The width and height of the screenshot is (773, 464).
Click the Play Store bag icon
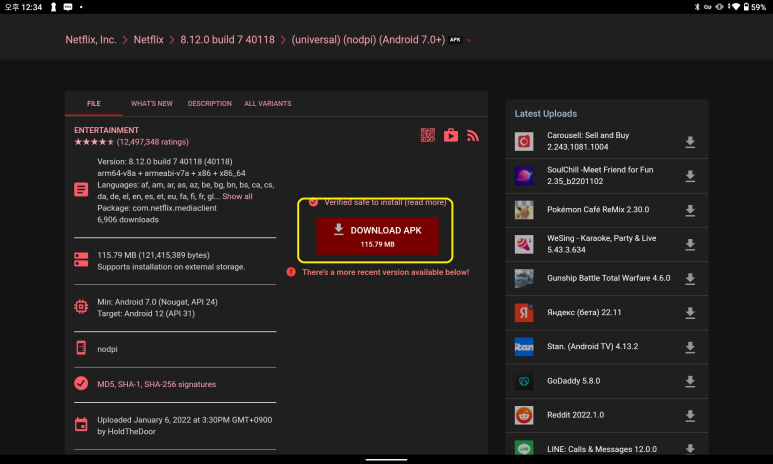pos(451,135)
